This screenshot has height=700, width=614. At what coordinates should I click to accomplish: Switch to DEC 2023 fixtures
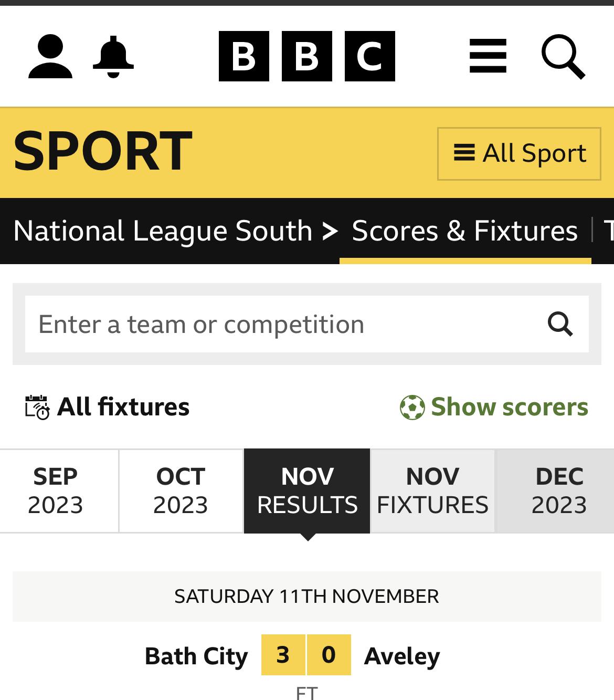(559, 491)
